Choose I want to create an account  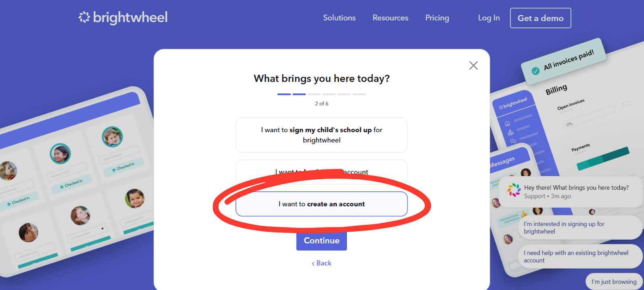pos(321,204)
